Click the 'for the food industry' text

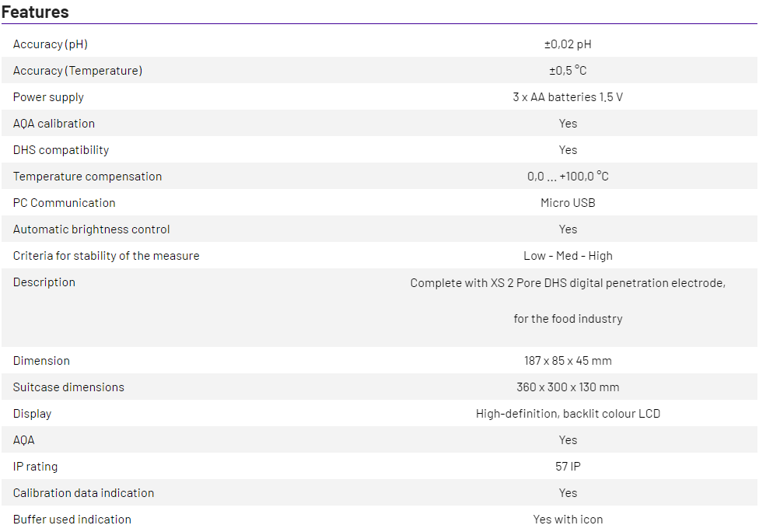coord(568,319)
